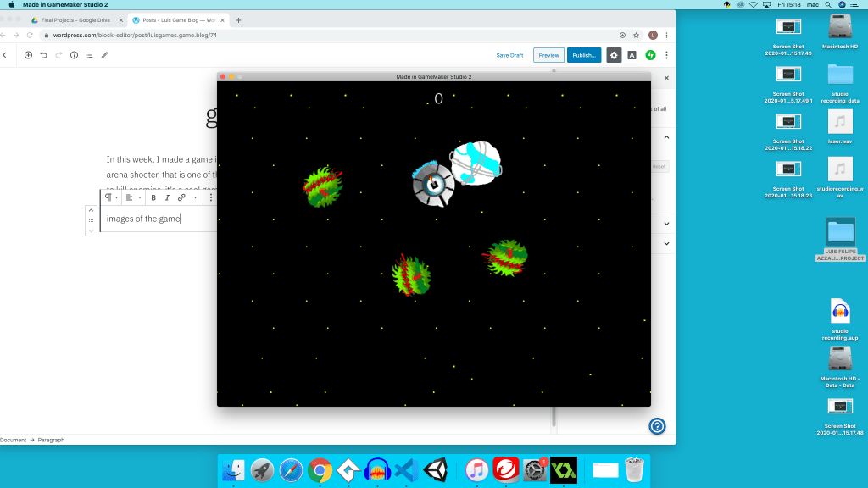The height and width of the screenshot is (488, 868).
Task: Open the text alignment dropdown
Action: (x=132, y=197)
